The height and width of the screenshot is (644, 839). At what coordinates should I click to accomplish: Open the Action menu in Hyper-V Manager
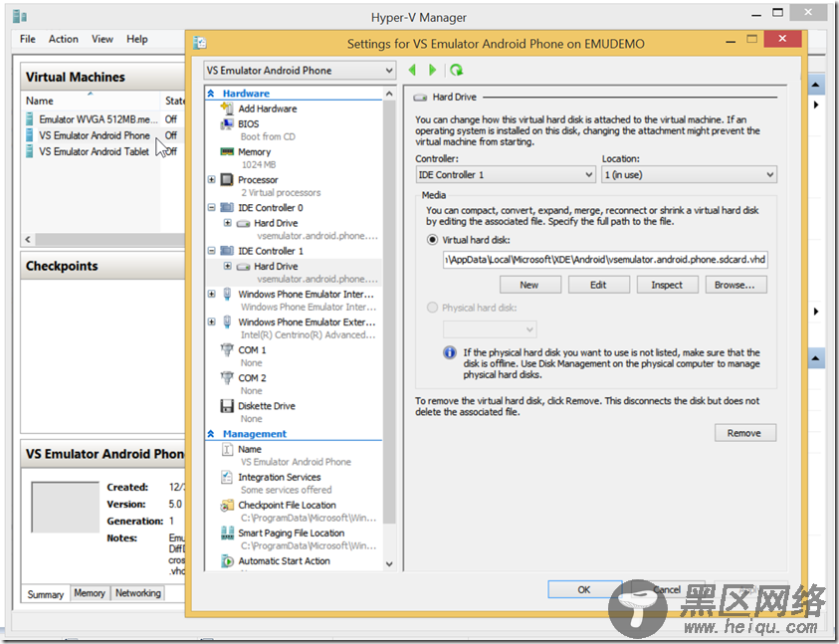point(63,39)
